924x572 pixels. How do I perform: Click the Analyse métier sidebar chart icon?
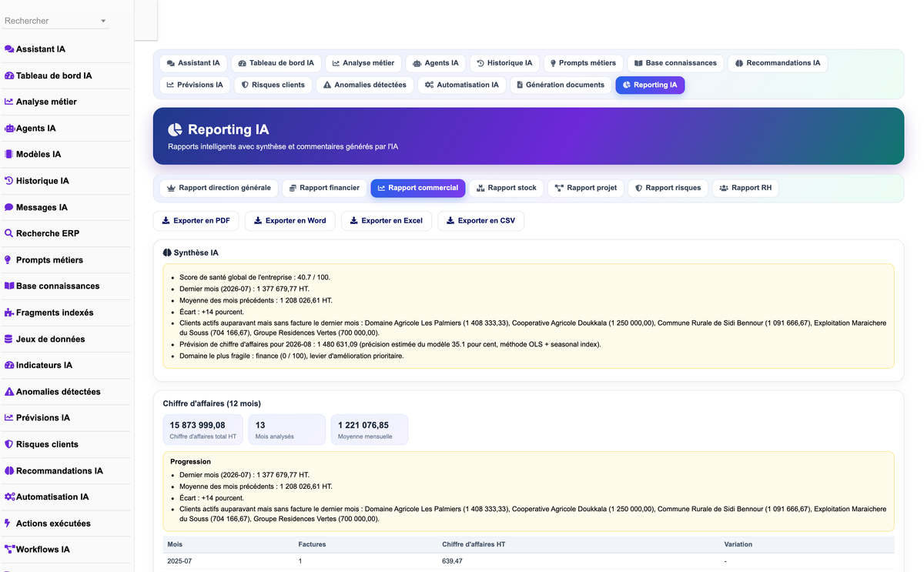coord(9,102)
